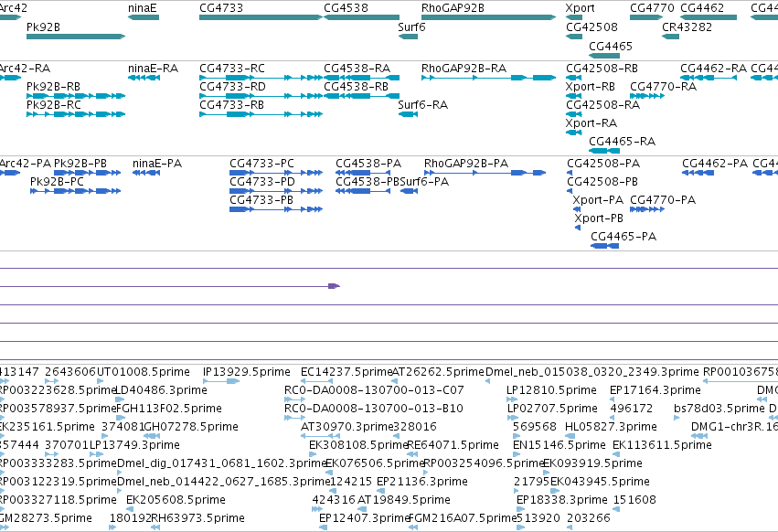
Task: Click the CG42508 gene label
Action: pyautogui.click(x=591, y=27)
